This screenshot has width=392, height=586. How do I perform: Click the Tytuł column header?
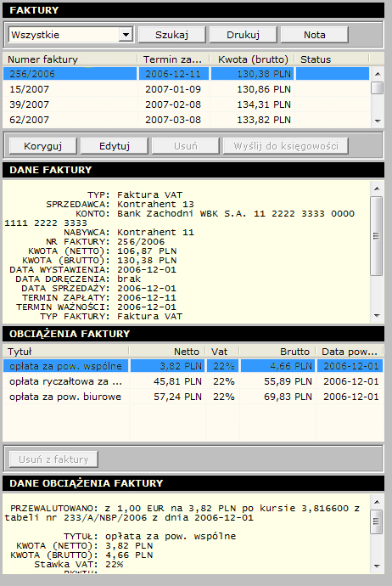point(65,352)
